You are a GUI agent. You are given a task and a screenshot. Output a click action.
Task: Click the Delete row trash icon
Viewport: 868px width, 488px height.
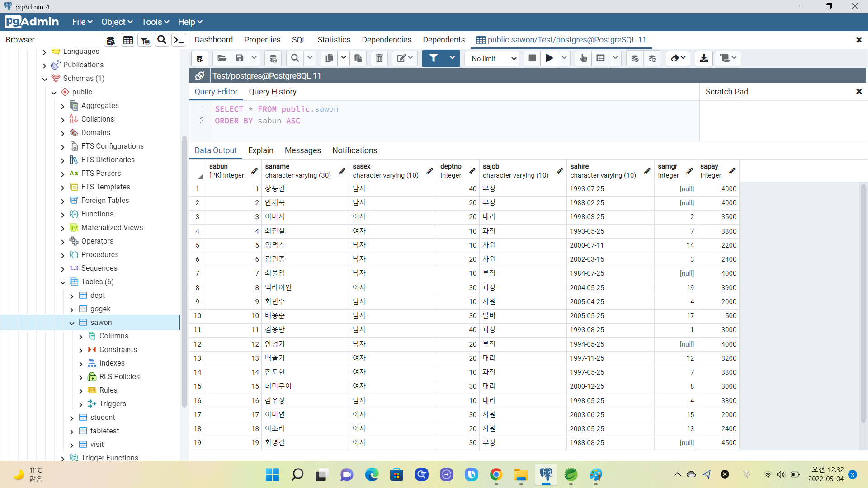[379, 58]
